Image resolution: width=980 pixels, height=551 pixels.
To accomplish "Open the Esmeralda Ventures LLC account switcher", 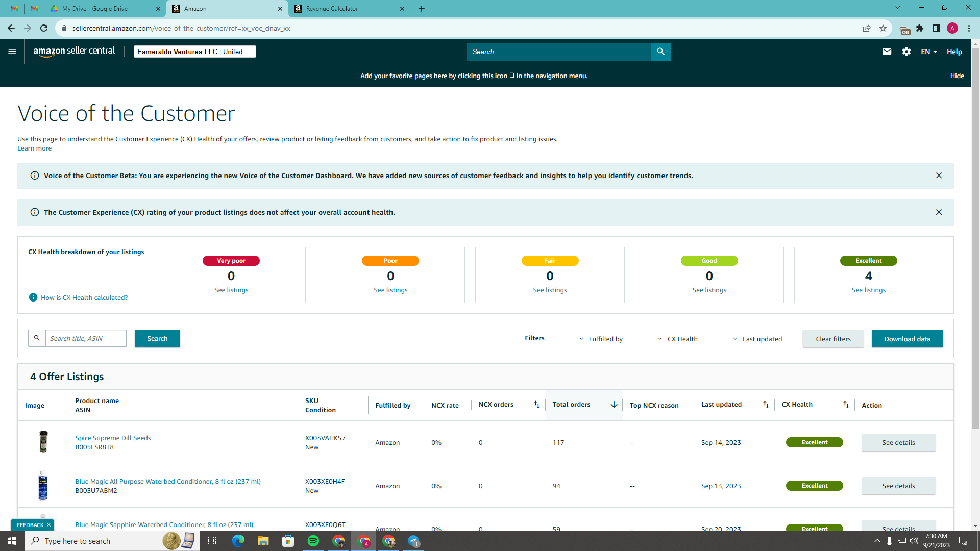I will pos(194,52).
